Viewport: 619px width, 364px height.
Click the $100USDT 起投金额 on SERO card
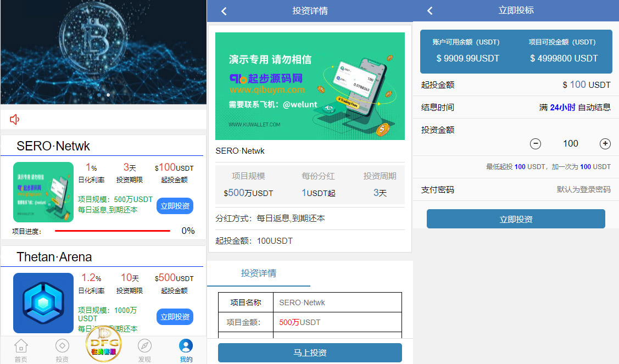174,167
